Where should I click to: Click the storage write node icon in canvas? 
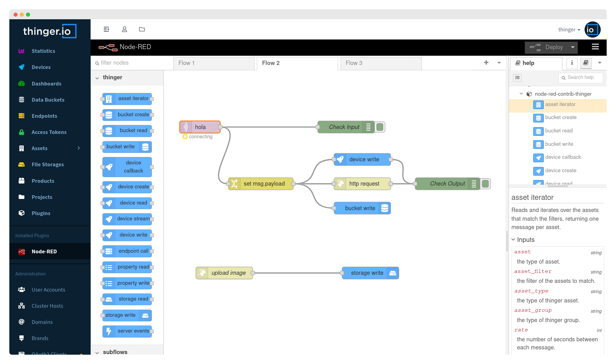pos(392,273)
